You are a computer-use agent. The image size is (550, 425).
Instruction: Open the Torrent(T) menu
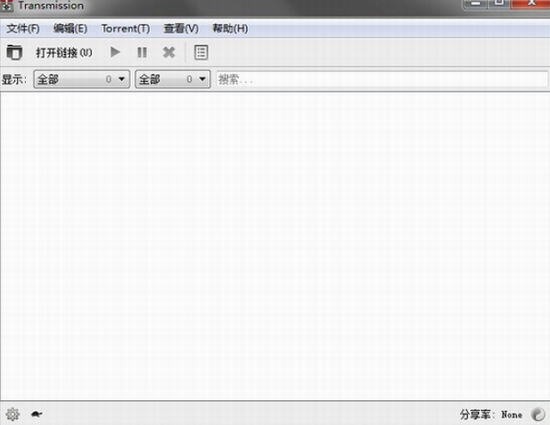(126, 28)
